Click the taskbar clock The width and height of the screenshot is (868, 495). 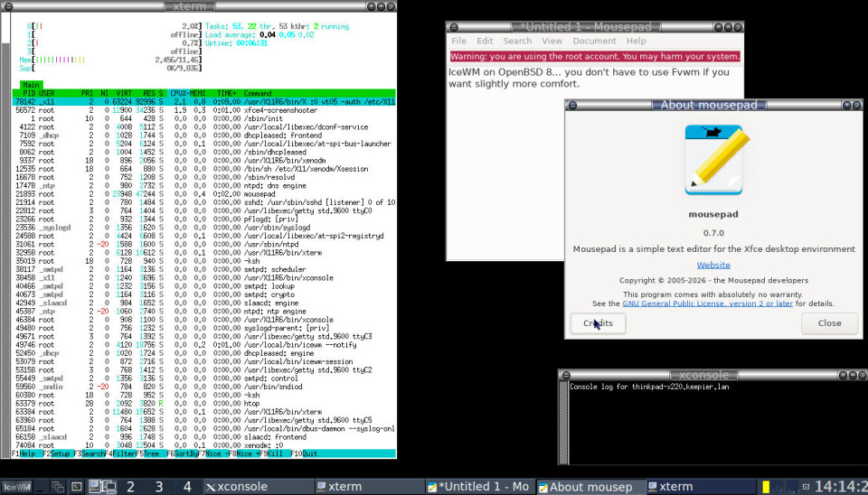click(x=840, y=487)
